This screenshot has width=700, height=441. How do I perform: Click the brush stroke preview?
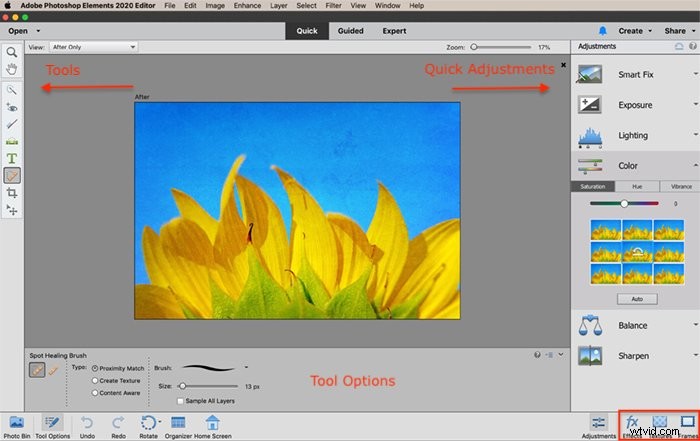[209, 368]
